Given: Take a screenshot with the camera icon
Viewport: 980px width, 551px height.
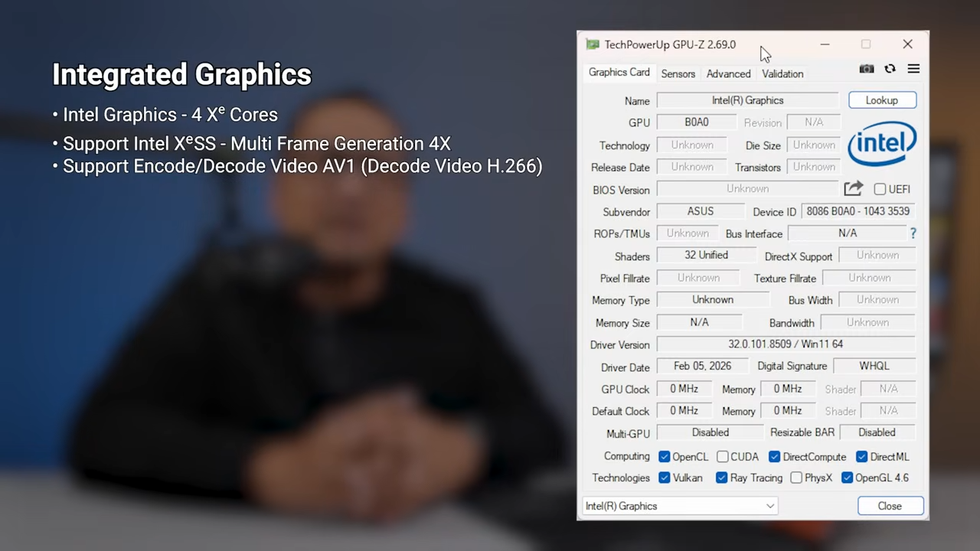Looking at the screenshot, I should [x=867, y=69].
